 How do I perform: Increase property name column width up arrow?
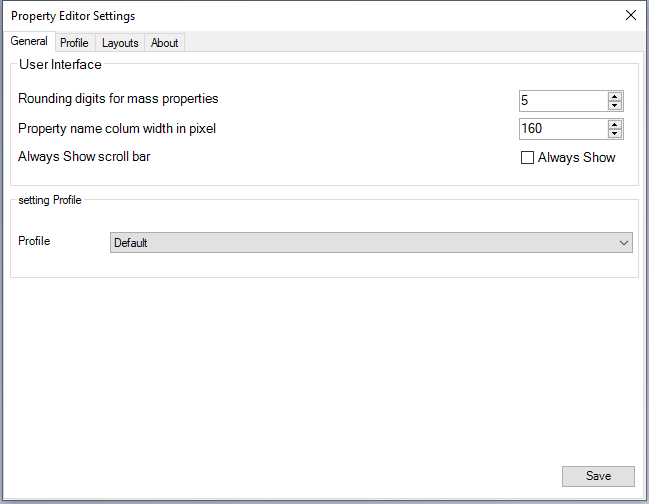point(615,125)
